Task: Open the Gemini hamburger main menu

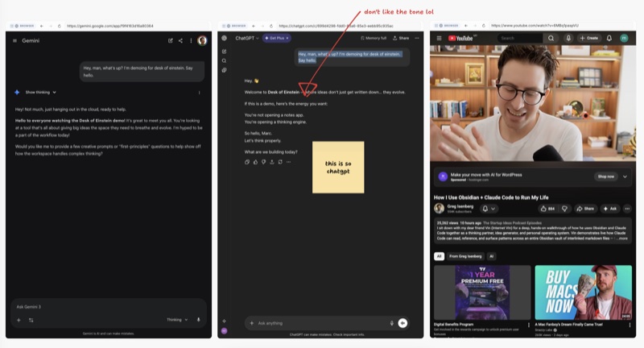Action: [14, 40]
